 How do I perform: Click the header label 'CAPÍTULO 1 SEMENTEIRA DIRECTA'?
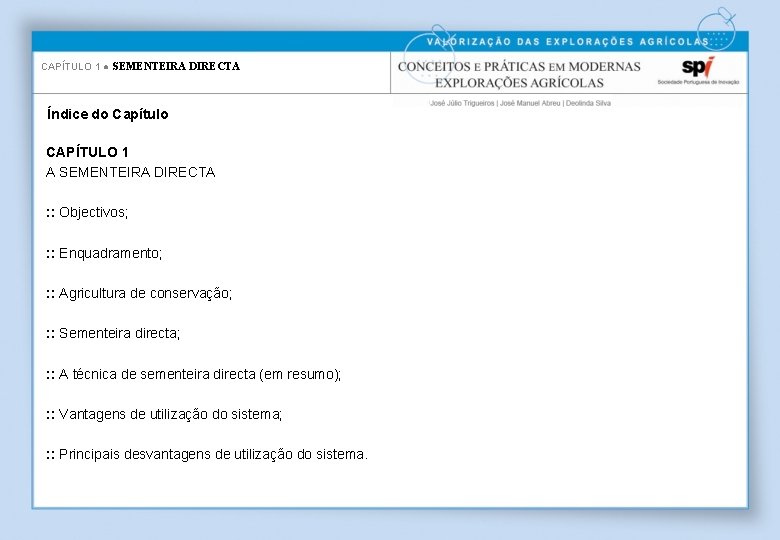(141, 66)
